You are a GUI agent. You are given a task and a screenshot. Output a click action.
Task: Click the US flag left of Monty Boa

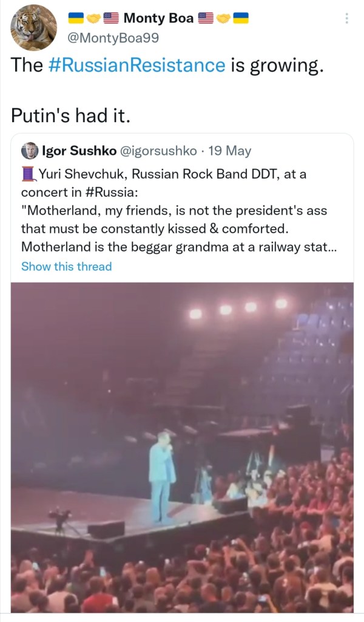[x=111, y=18]
